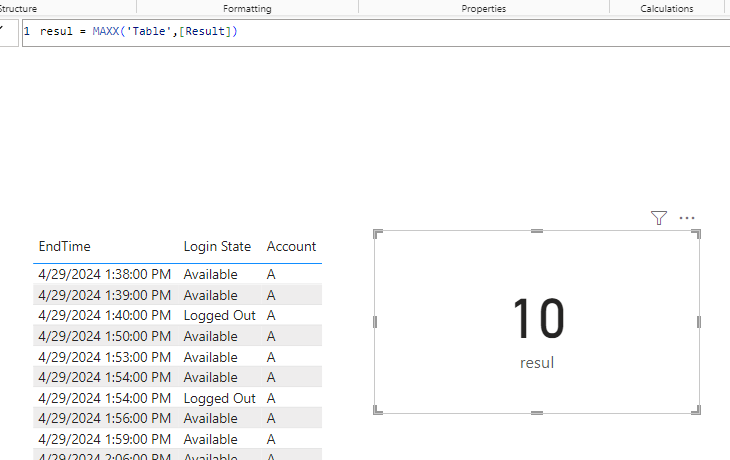This screenshot has width=730, height=460.
Task: Click MAXX function in formula
Action: 106,31
